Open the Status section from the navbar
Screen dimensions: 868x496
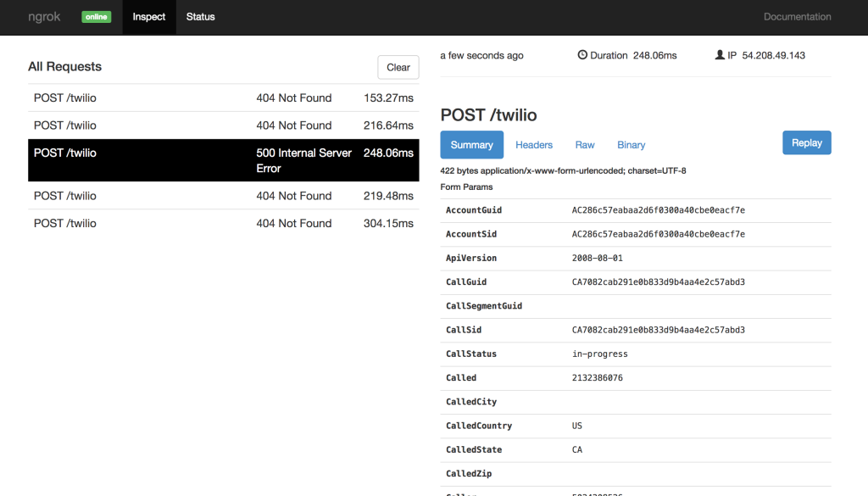200,16
